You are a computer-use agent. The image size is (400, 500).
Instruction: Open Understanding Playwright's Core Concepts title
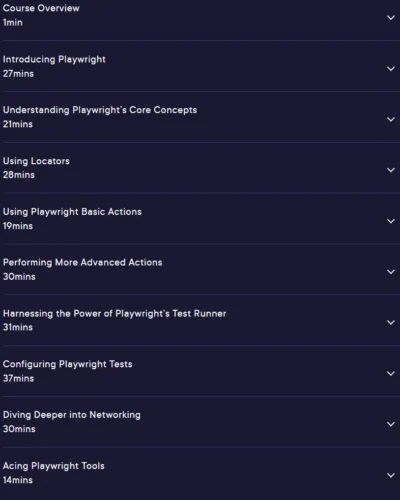[100, 110]
